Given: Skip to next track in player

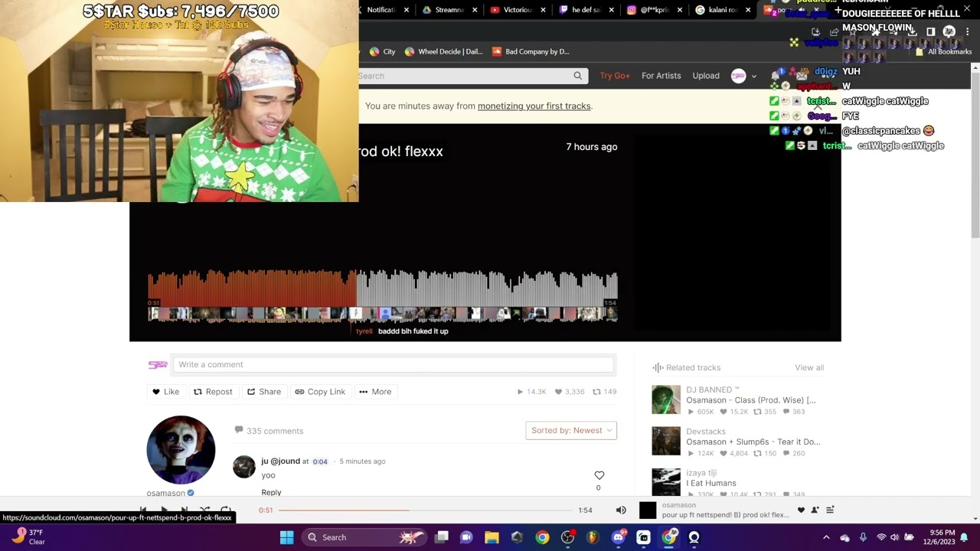Looking at the screenshot, I should coord(185,510).
